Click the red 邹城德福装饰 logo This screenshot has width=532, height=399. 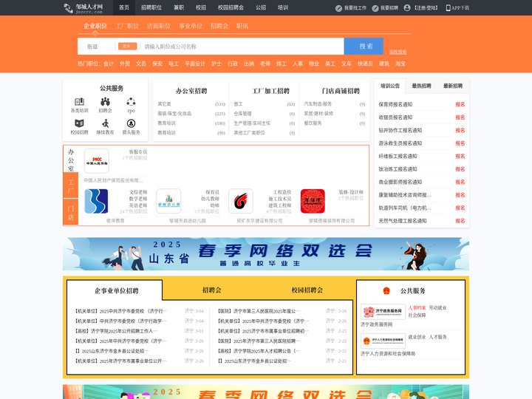pyautogui.click(x=313, y=201)
